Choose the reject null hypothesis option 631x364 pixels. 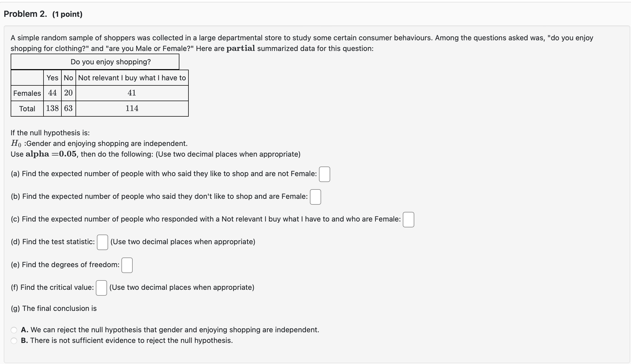[14, 330]
